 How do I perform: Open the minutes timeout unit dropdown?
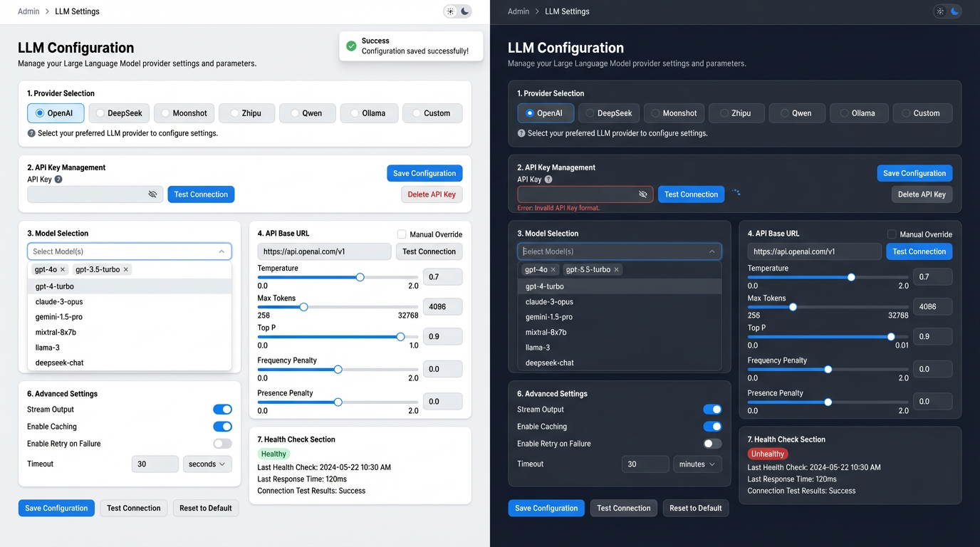click(697, 464)
